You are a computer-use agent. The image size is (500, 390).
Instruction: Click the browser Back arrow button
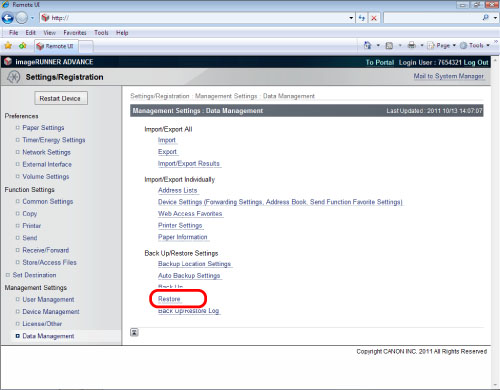click(8, 18)
